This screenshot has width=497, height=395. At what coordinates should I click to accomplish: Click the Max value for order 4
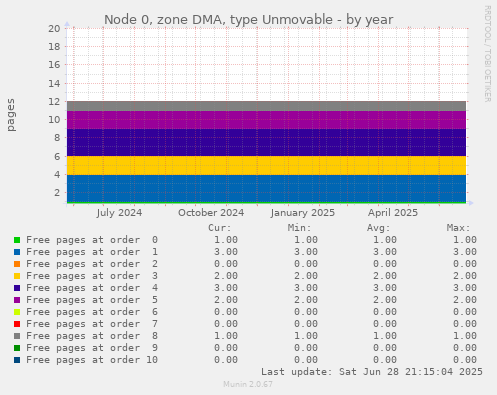coord(465,288)
